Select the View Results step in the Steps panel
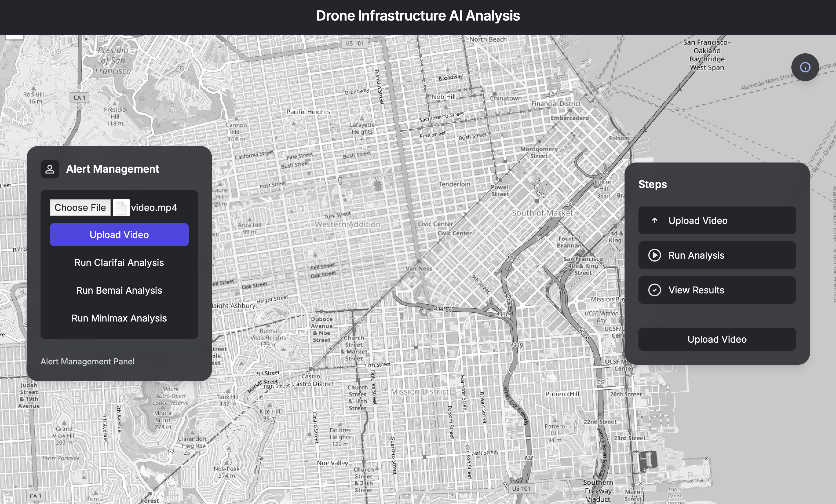This screenshot has width=836, height=504. pos(717,290)
